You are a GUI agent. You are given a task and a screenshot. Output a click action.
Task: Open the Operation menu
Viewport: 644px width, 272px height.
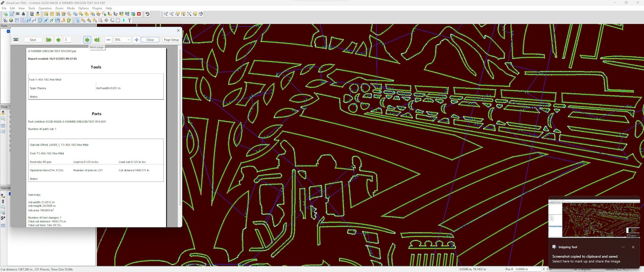(x=45, y=8)
